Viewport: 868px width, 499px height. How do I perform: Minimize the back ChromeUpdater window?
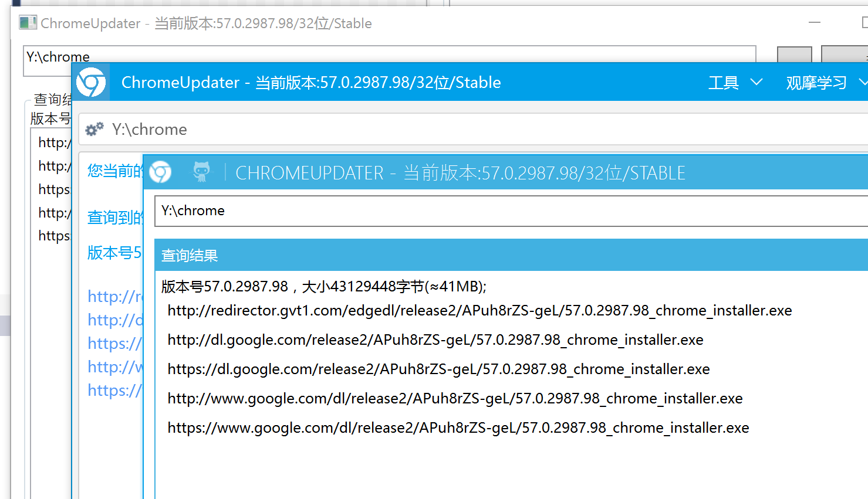point(814,23)
